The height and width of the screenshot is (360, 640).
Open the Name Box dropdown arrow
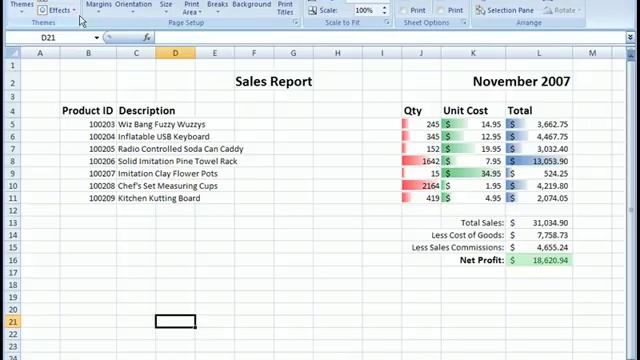(97, 38)
